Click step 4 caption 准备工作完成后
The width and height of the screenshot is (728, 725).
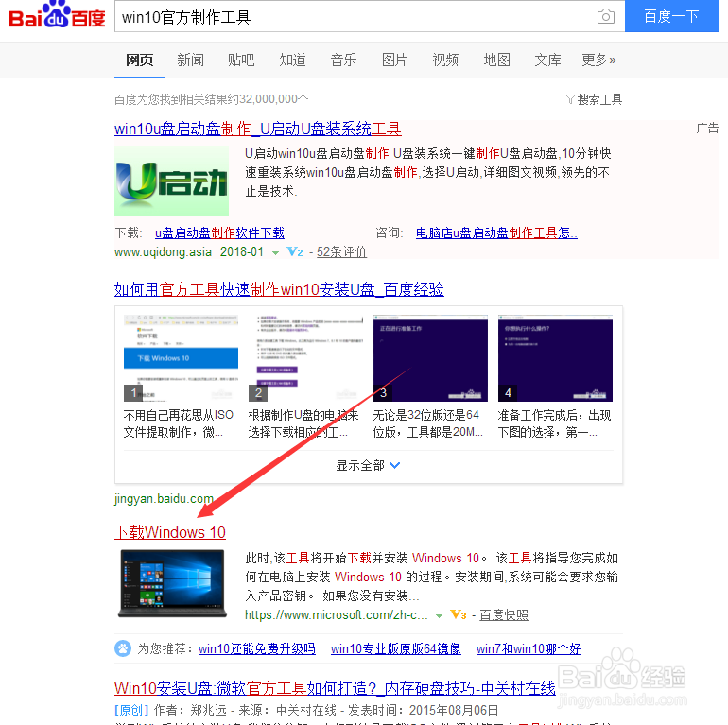pyautogui.click(x=554, y=423)
